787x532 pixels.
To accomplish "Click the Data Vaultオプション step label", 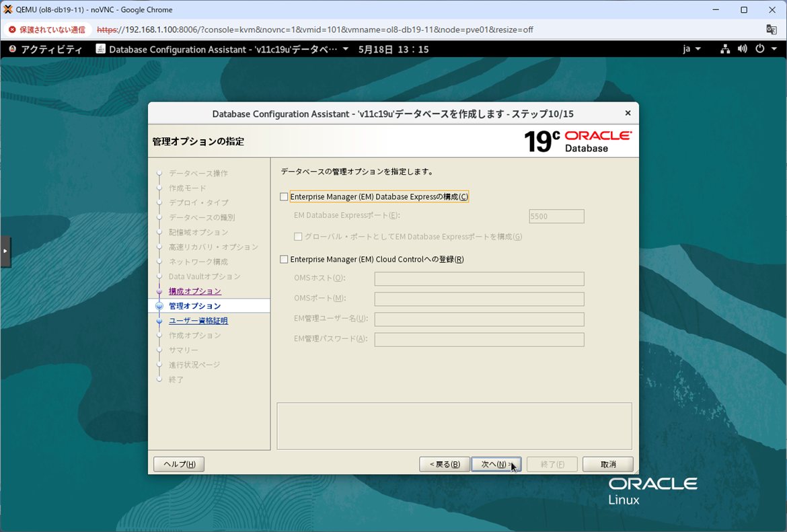I will 204,276.
